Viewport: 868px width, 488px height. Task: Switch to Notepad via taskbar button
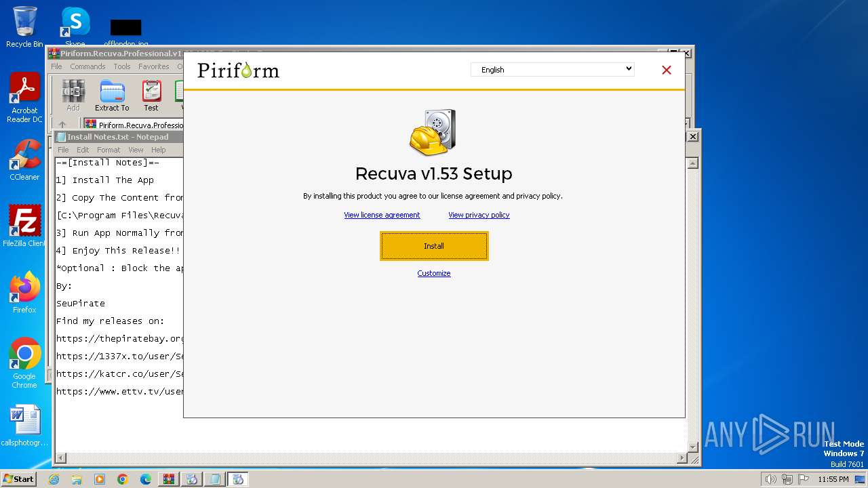click(x=215, y=479)
